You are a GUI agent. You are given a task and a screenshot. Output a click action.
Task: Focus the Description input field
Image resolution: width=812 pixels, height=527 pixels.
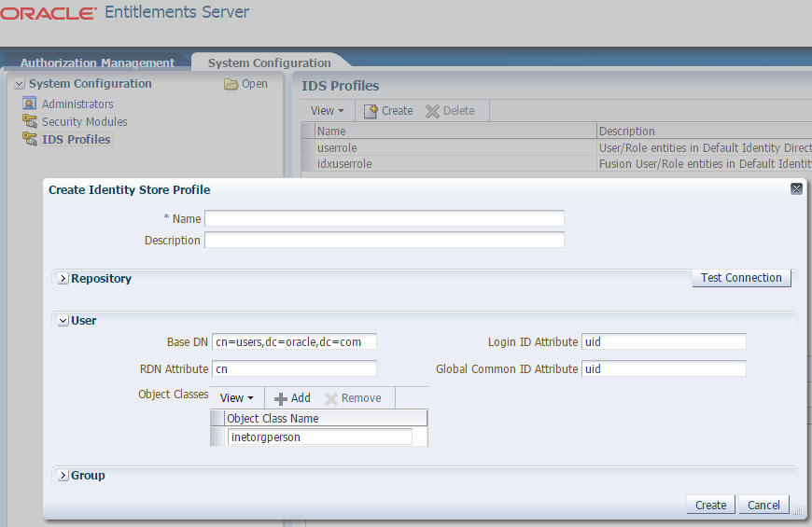click(x=385, y=241)
